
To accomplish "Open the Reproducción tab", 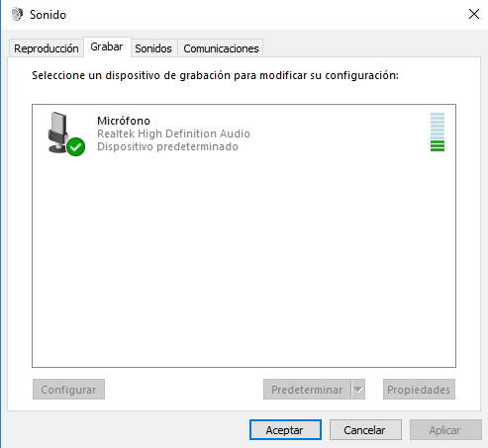I will [46, 48].
